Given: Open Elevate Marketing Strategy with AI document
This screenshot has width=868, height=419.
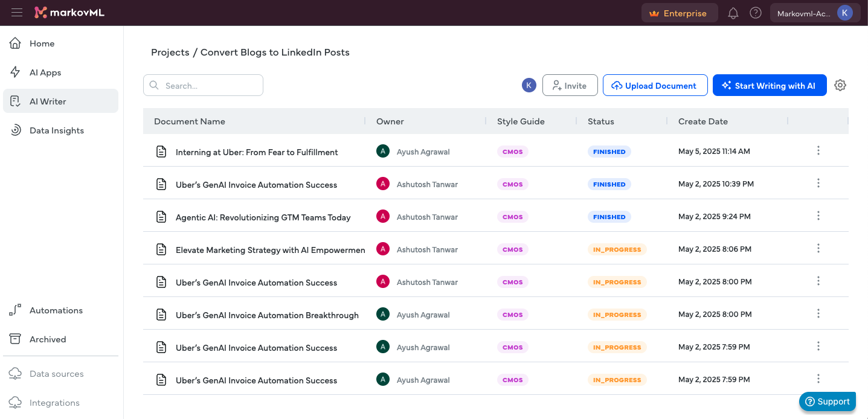Looking at the screenshot, I should click(271, 250).
